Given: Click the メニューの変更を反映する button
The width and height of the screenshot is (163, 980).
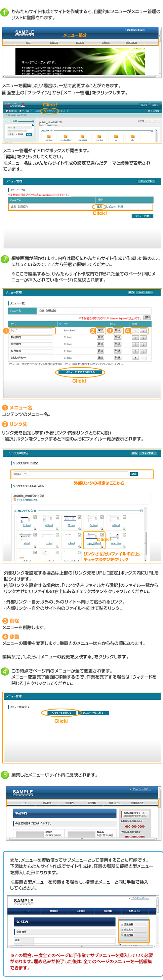Looking at the screenshot, I should click(x=79, y=372).
